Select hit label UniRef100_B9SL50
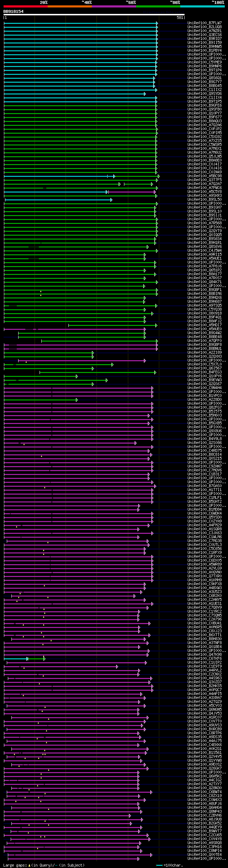This screenshot has height=868, width=228. 204,199
